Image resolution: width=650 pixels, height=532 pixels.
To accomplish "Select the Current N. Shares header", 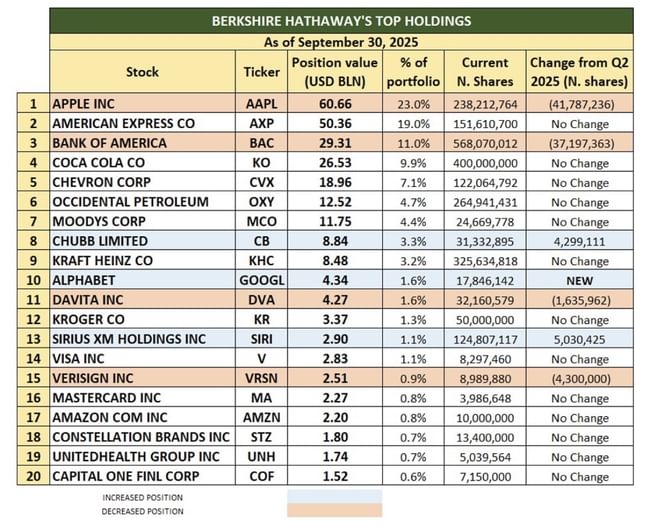I will point(484,72).
